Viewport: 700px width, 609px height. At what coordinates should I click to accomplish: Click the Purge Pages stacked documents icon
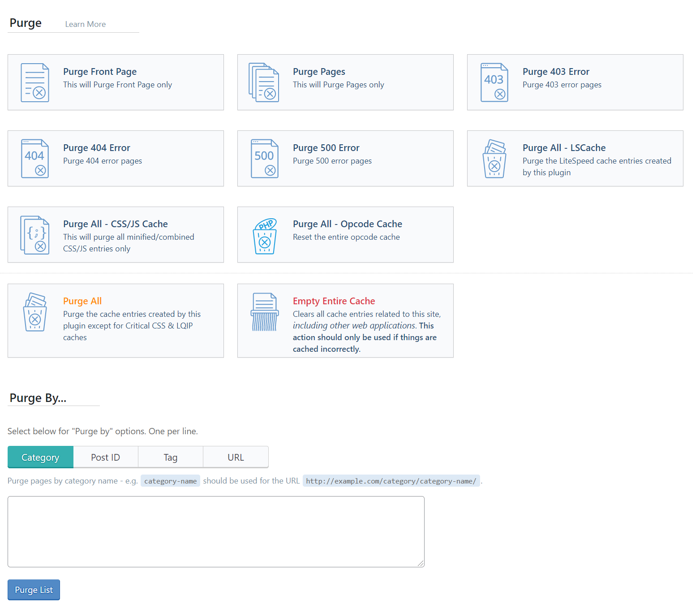click(264, 82)
